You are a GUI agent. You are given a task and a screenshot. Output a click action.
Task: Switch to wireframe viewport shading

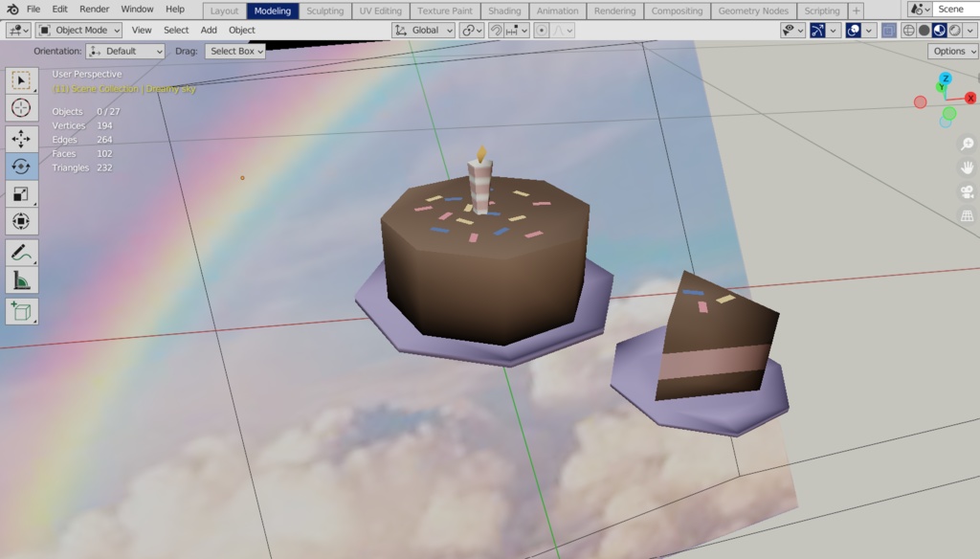pyautogui.click(x=909, y=30)
